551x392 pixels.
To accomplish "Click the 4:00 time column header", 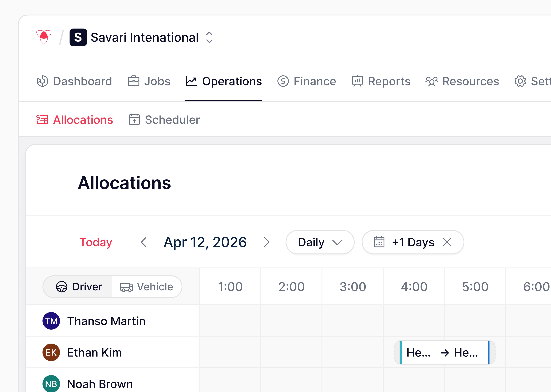I will [414, 287].
